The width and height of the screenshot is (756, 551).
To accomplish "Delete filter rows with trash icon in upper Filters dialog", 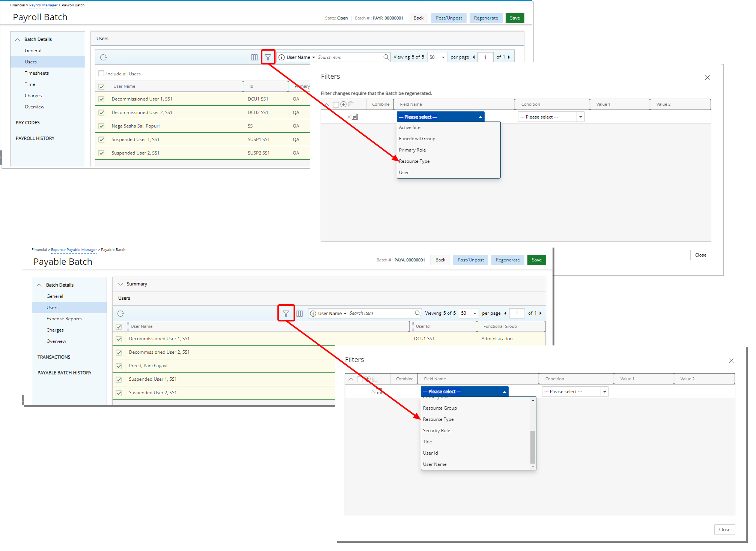I will click(x=351, y=104).
